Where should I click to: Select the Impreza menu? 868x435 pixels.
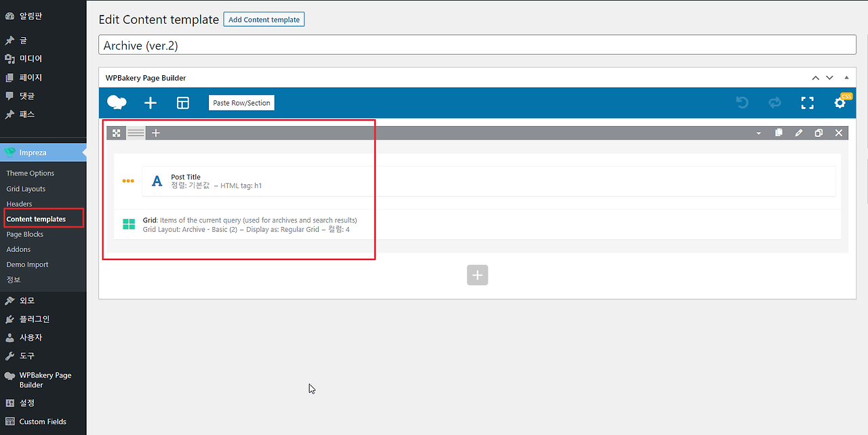click(x=43, y=152)
